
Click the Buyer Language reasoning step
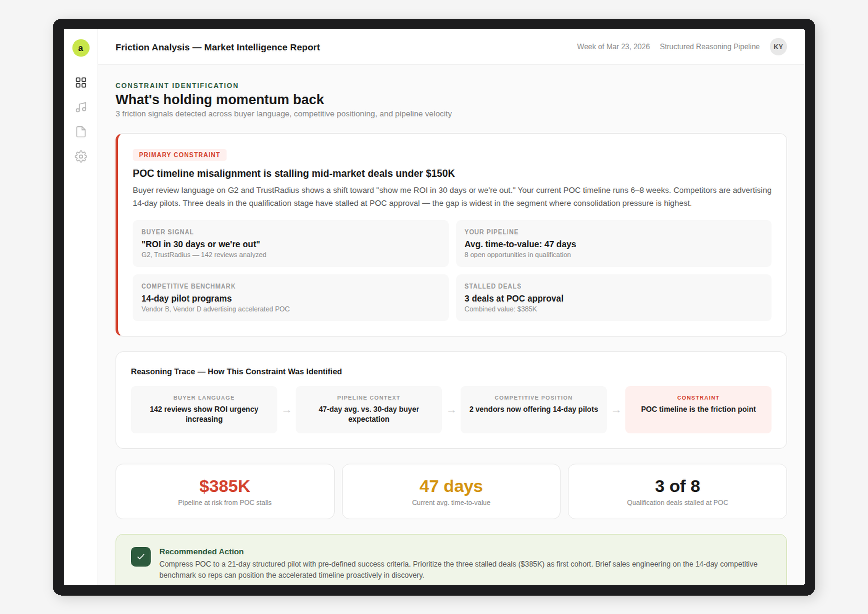coord(204,410)
